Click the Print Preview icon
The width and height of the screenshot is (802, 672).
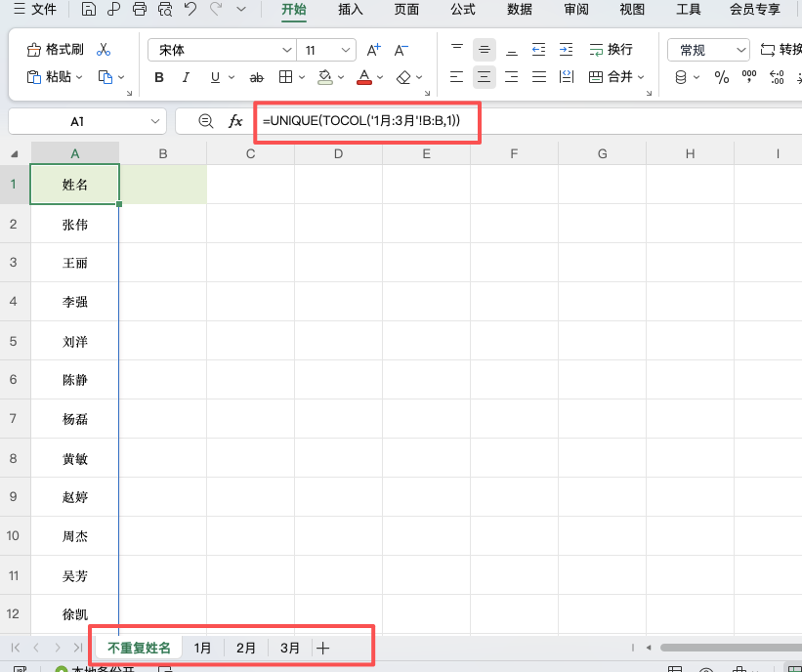(x=165, y=9)
